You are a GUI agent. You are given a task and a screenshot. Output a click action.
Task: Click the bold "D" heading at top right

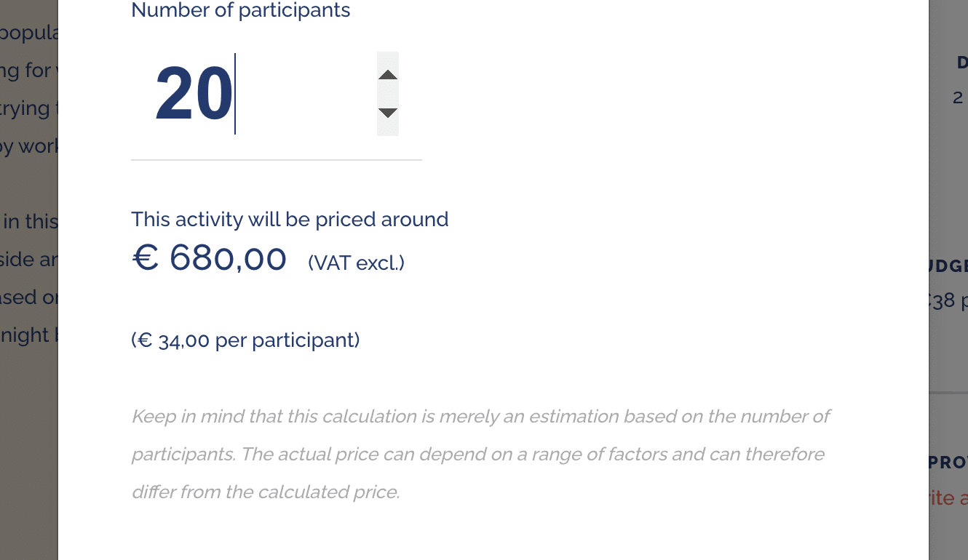pos(961,63)
